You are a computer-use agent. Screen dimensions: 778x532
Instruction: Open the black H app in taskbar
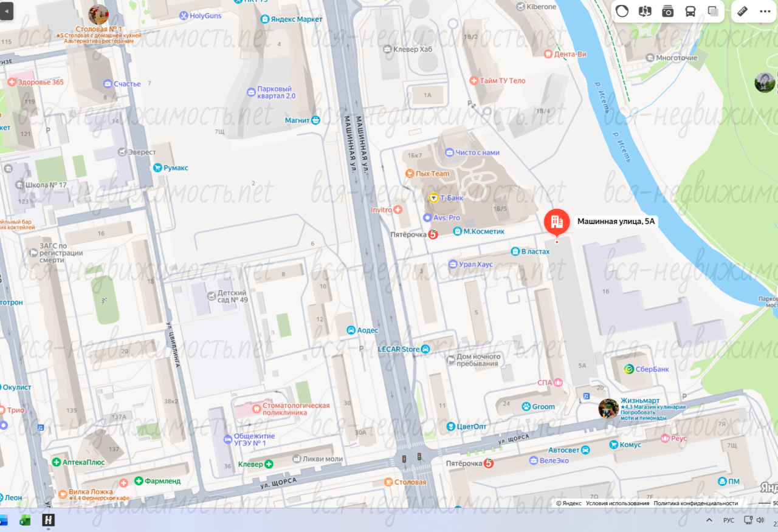[49, 520]
